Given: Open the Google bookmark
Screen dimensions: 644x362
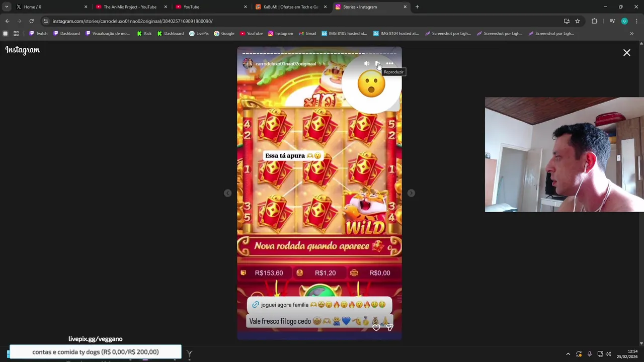Looking at the screenshot, I should click(x=224, y=34).
